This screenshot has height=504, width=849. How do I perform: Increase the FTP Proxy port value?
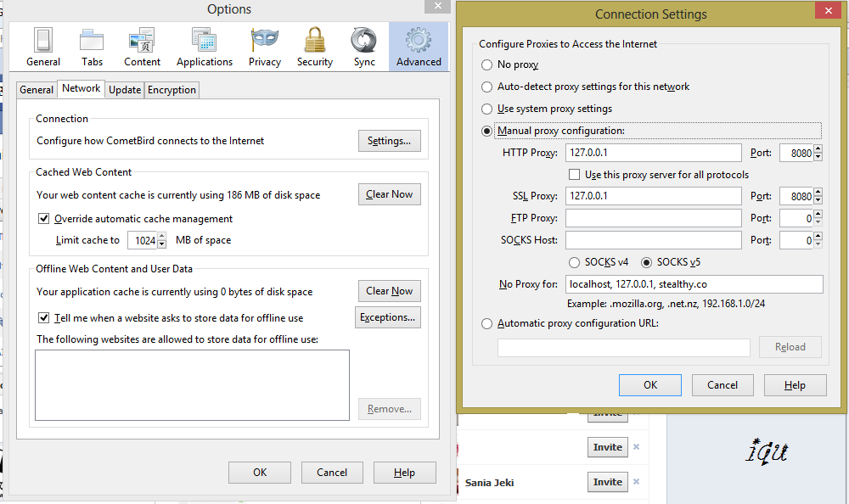click(818, 214)
